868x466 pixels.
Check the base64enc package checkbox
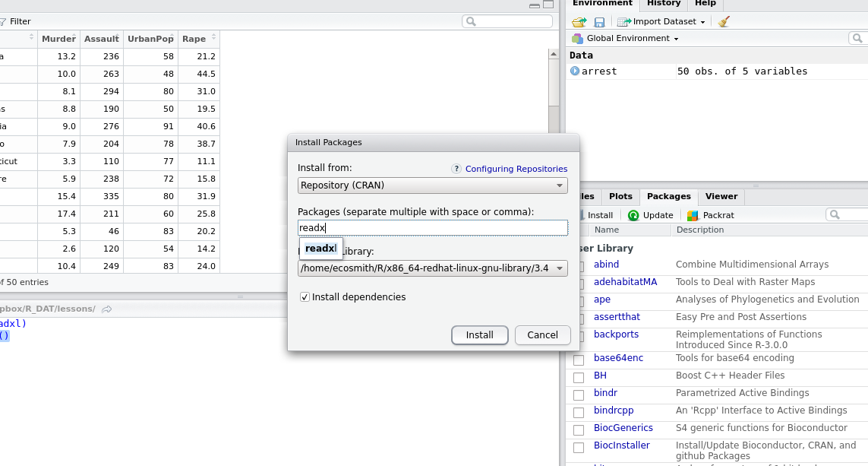[x=579, y=360]
